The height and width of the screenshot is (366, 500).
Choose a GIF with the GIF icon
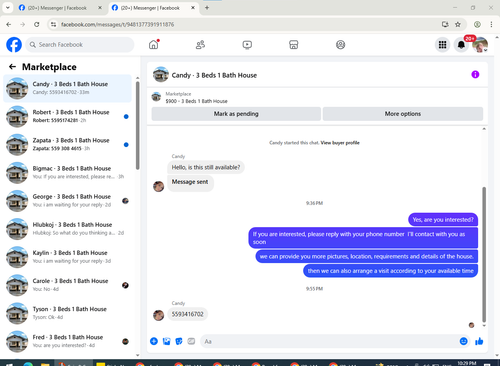191,341
